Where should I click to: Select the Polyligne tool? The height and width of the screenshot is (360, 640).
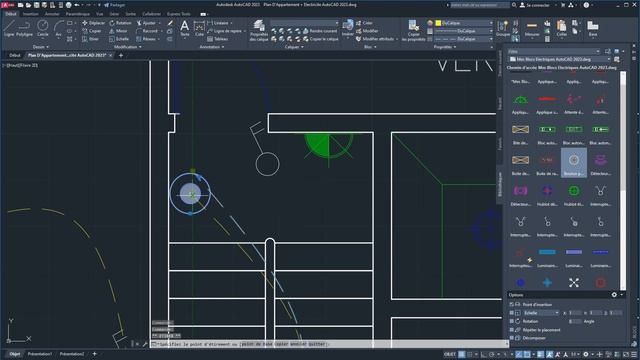[24, 29]
